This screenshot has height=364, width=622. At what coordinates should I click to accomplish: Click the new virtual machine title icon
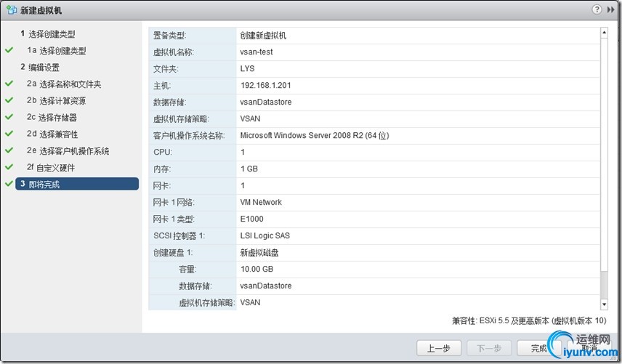pyautogui.click(x=11, y=10)
